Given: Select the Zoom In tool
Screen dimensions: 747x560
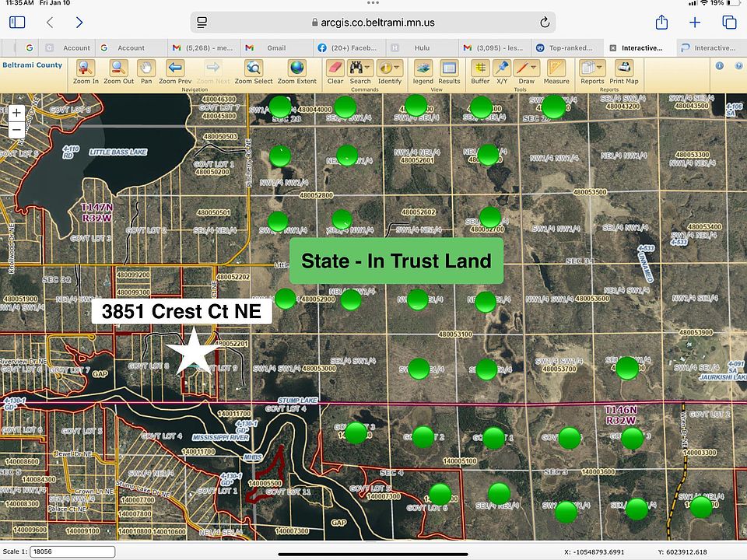Looking at the screenshot, I should coord(86,69).
